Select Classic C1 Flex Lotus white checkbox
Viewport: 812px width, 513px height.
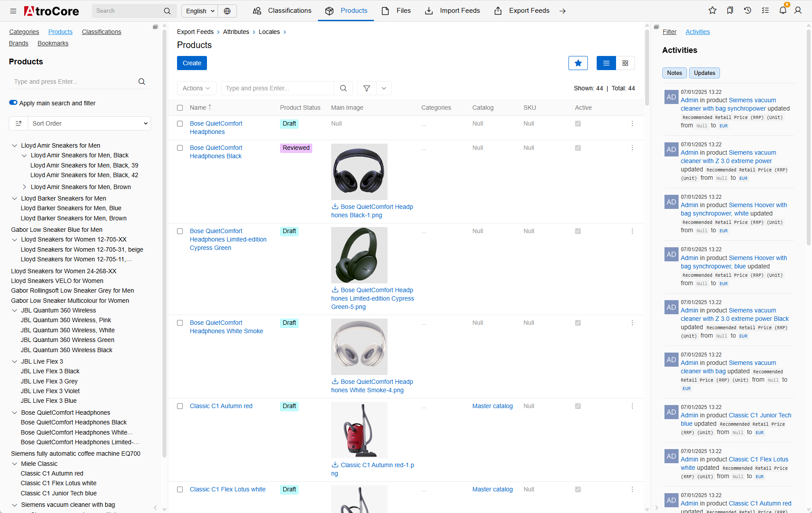[180, 490]
